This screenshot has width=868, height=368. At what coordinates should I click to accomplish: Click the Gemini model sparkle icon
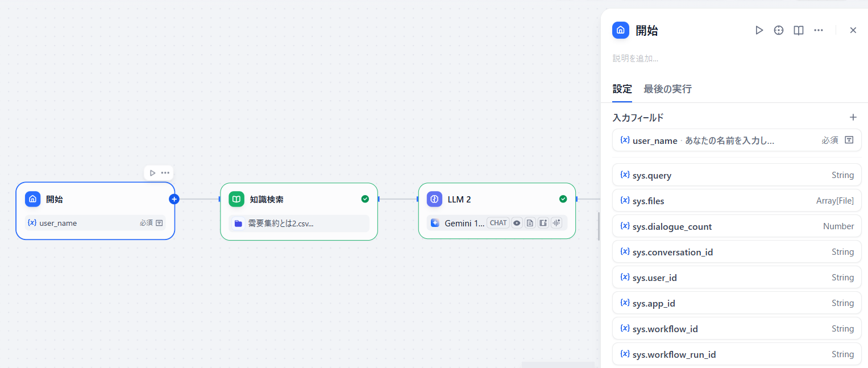435,223
